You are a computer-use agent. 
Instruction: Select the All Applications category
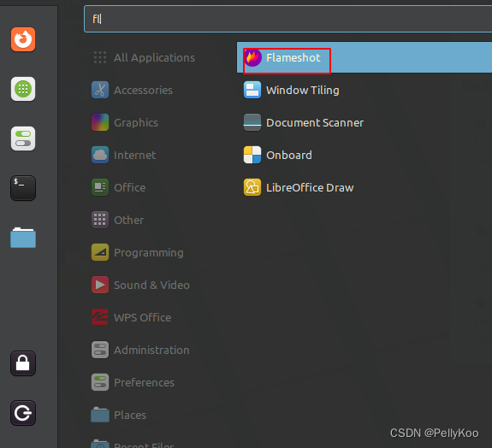(x=154, y=57)
